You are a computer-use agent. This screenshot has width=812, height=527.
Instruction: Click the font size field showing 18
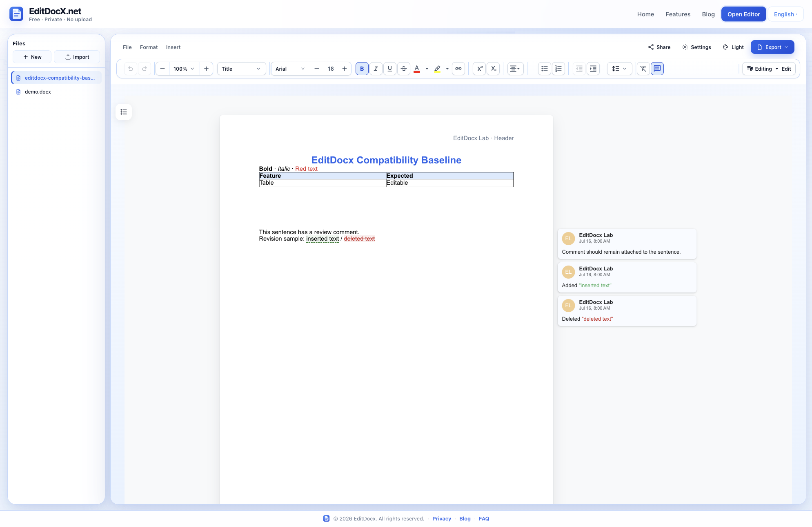tap(331, 69)
